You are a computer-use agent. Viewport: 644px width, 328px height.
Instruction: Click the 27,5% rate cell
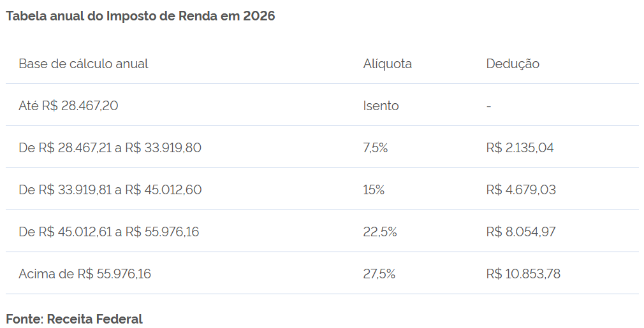pyautogui.click(x=379, y=274)
